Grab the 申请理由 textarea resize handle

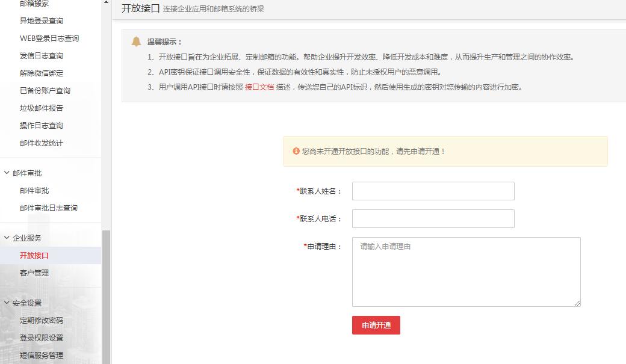(x=577, y=303)
